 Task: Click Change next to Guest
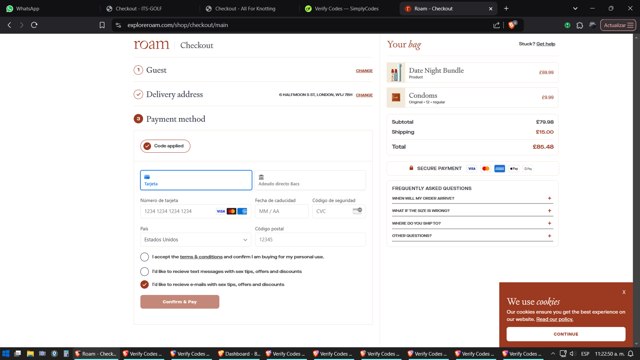(x=364, y=71)
